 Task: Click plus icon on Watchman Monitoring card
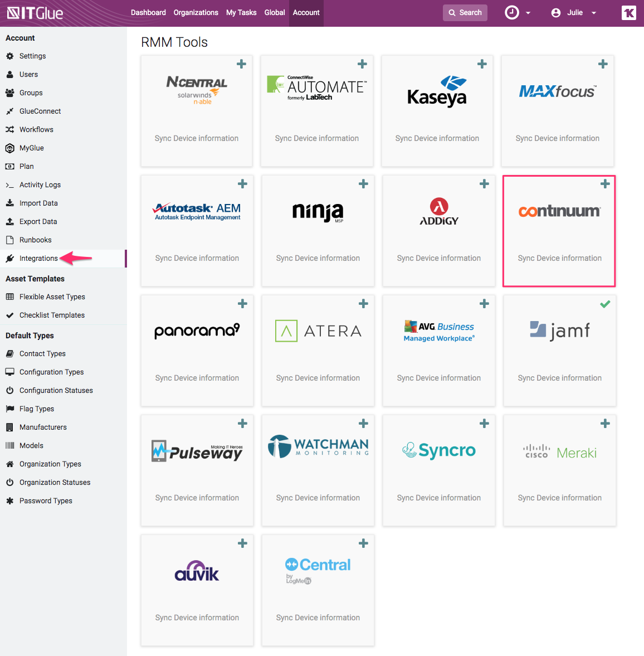point(363,424)
